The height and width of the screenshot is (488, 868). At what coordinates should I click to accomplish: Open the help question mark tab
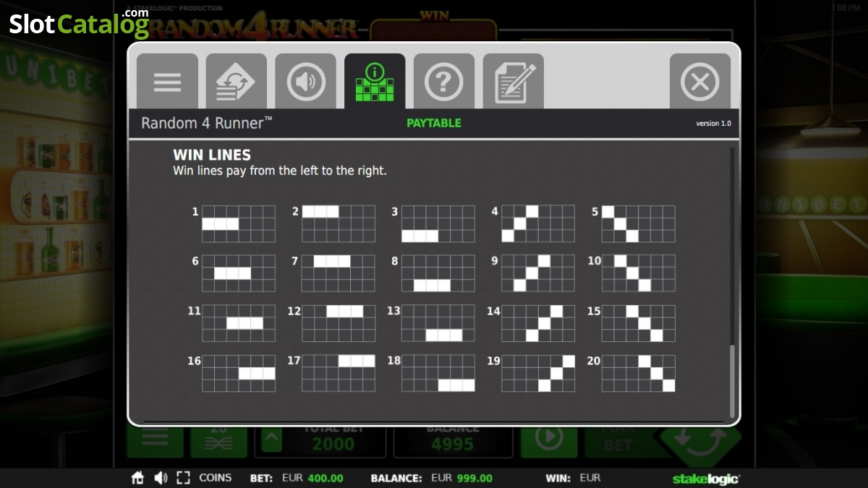[444, 81]
